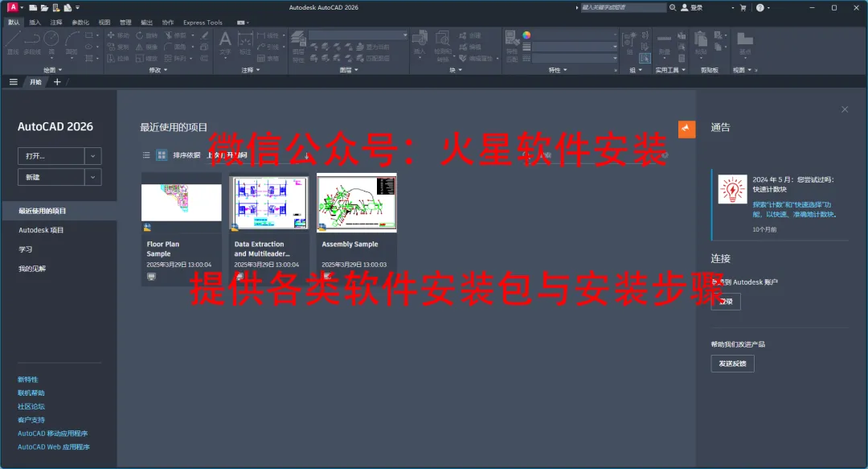
Task: Switch recent files to grid view
Action: coord(162,155)
